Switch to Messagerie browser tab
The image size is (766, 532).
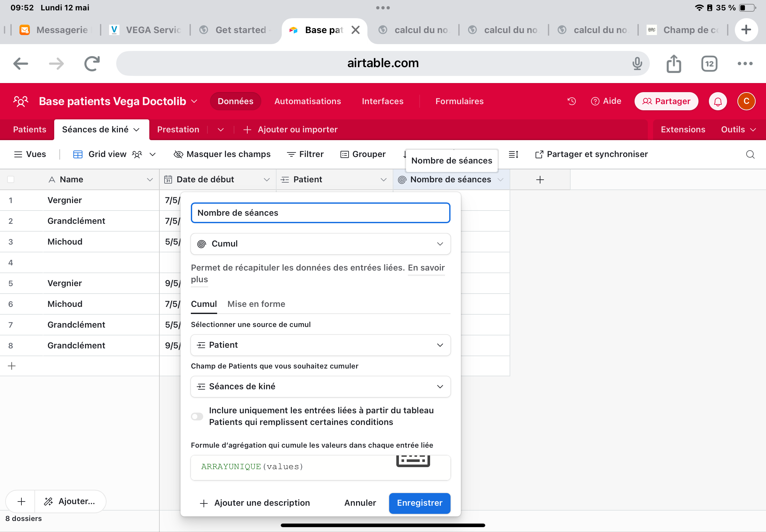tap(54, 30)
